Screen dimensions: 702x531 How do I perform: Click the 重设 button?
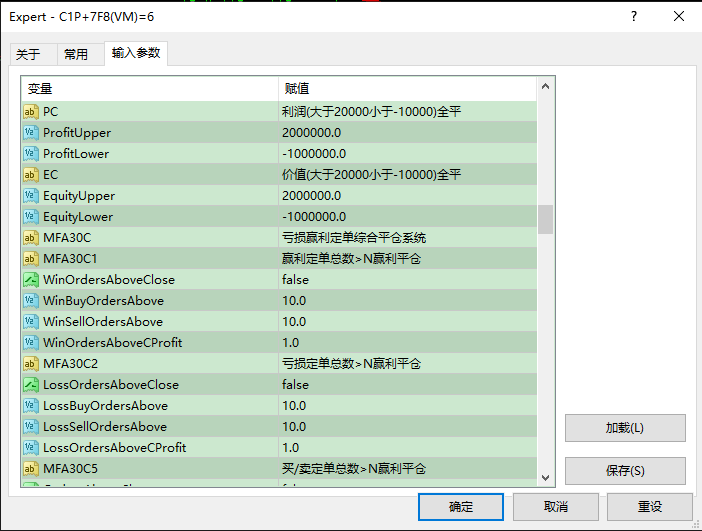click(x=650, y=507)
